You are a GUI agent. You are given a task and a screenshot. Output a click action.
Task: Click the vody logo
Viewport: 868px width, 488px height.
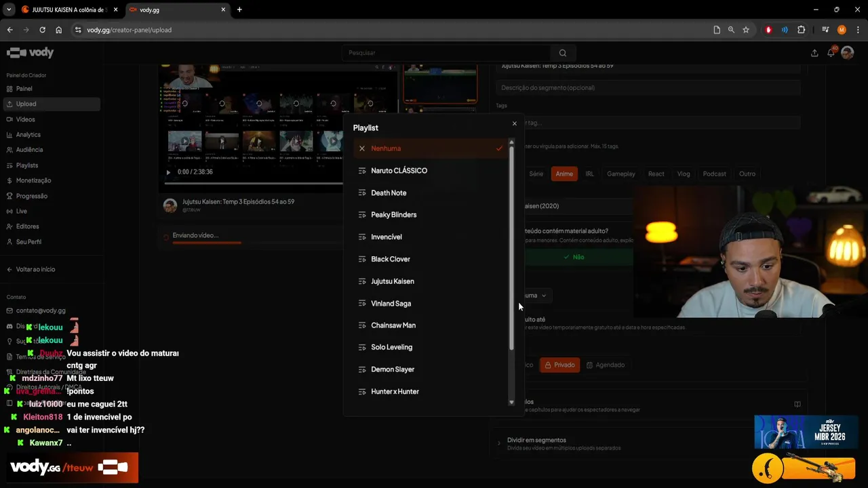pyautogui.click(x=30, y=53)
